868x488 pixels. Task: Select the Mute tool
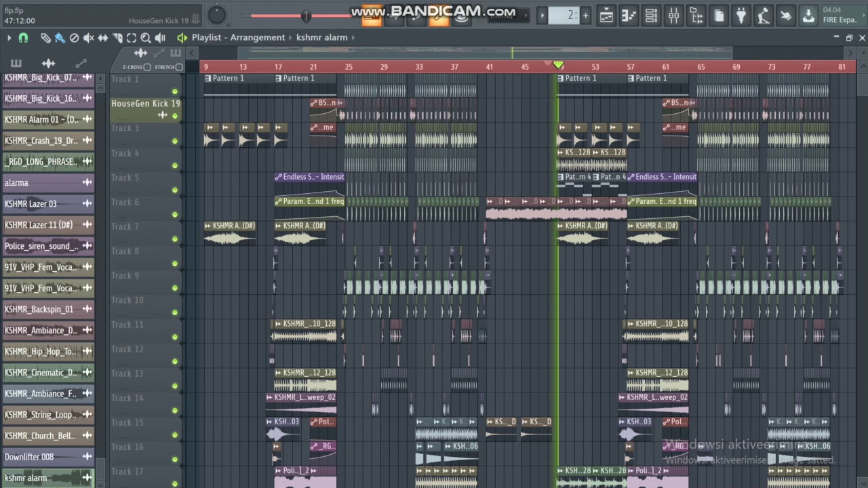click(x=88, y=38)
